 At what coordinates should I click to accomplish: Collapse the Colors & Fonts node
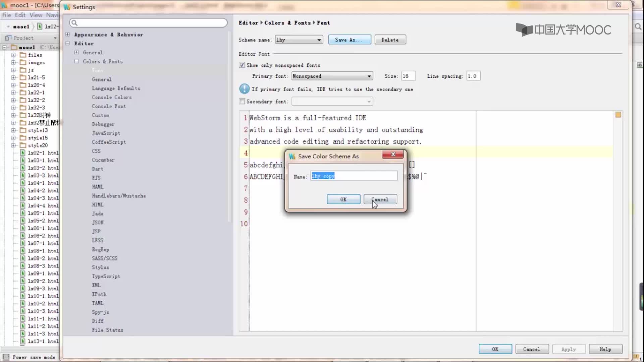tap(76, 61)
